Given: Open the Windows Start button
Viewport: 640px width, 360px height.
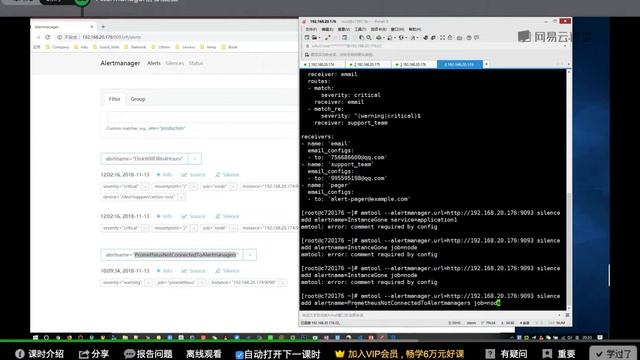Looking at the screenshot, I should (x=36, y=338).
